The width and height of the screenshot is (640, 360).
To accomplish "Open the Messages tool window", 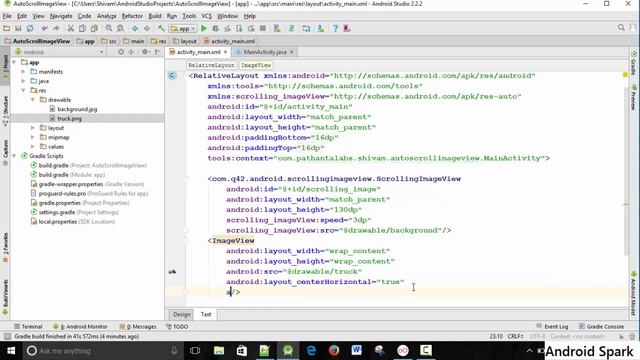I will [138, 327].
